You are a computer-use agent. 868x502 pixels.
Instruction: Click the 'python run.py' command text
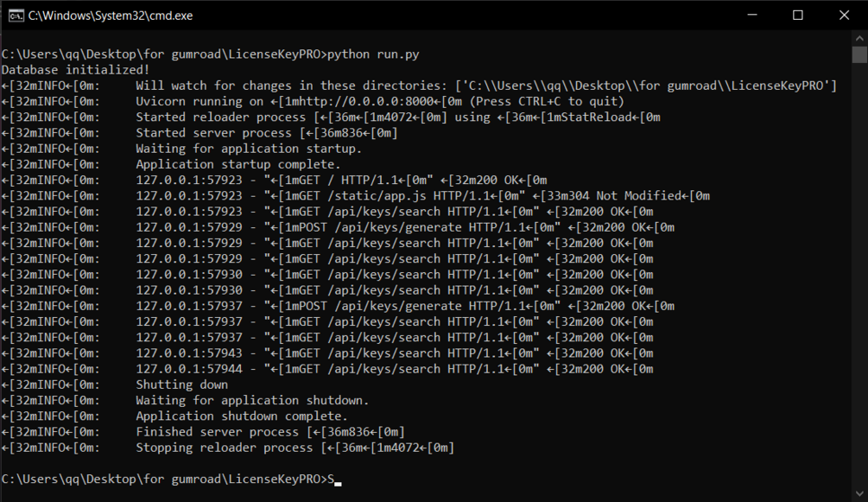tap(373, 54)
